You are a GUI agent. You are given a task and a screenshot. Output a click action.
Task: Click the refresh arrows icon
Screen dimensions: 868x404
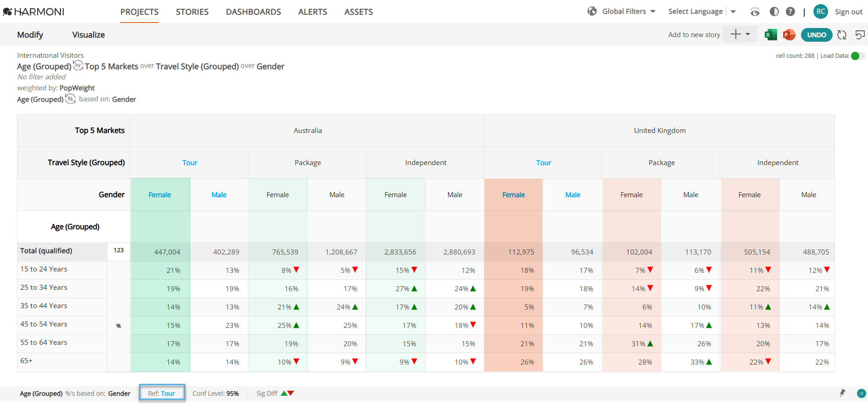[842, 35]
